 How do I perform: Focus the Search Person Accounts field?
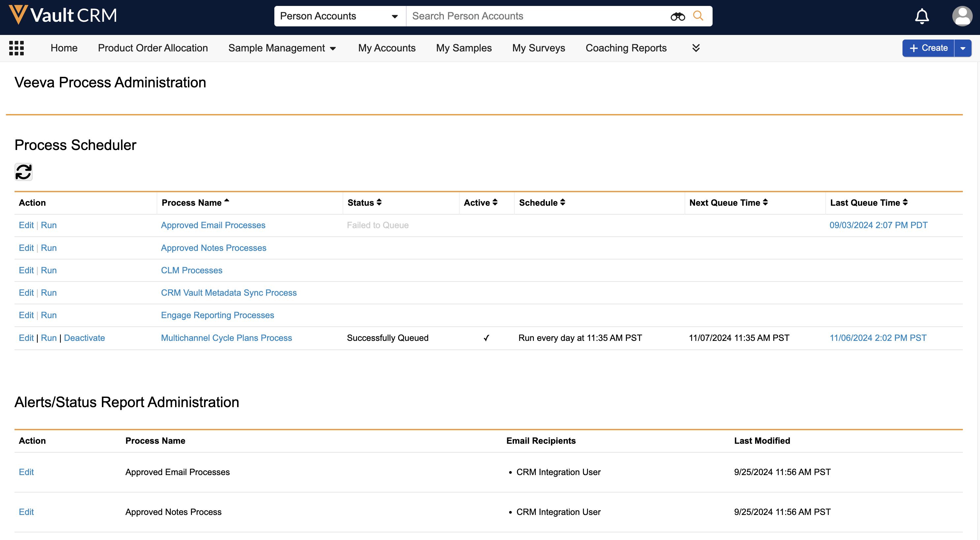tap(536, 16)
